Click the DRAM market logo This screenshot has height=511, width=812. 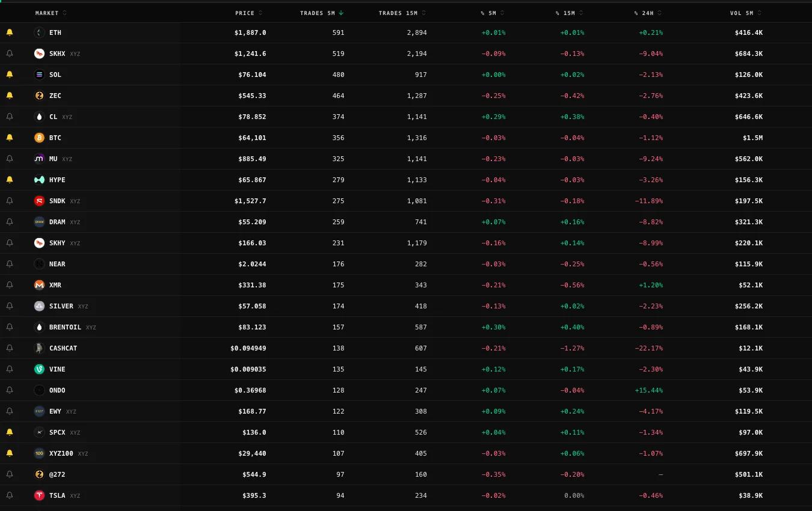(39, 222)
